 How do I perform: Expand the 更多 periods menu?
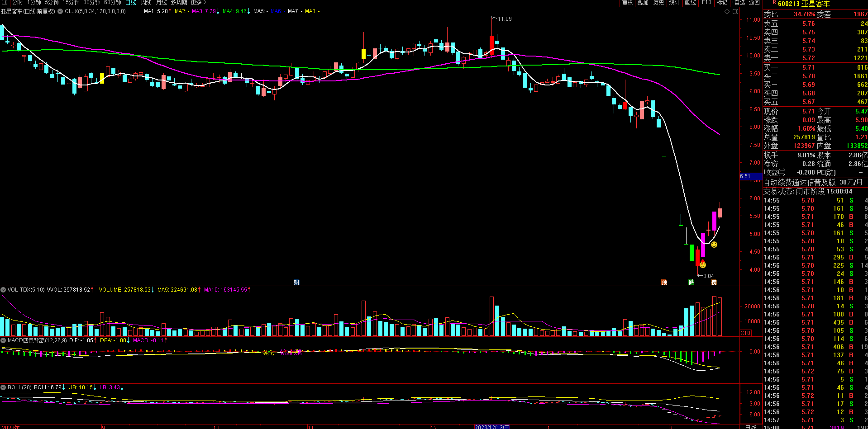198,3
